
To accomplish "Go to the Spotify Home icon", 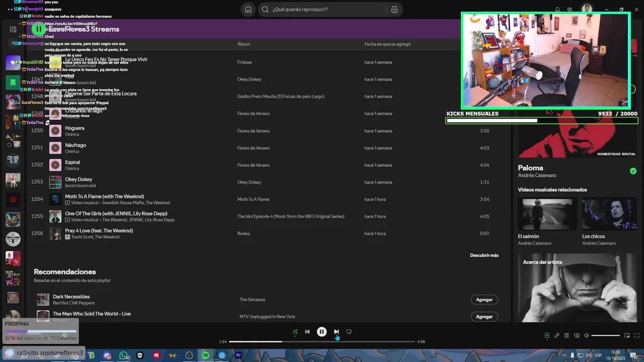I will tap(248, 10).
